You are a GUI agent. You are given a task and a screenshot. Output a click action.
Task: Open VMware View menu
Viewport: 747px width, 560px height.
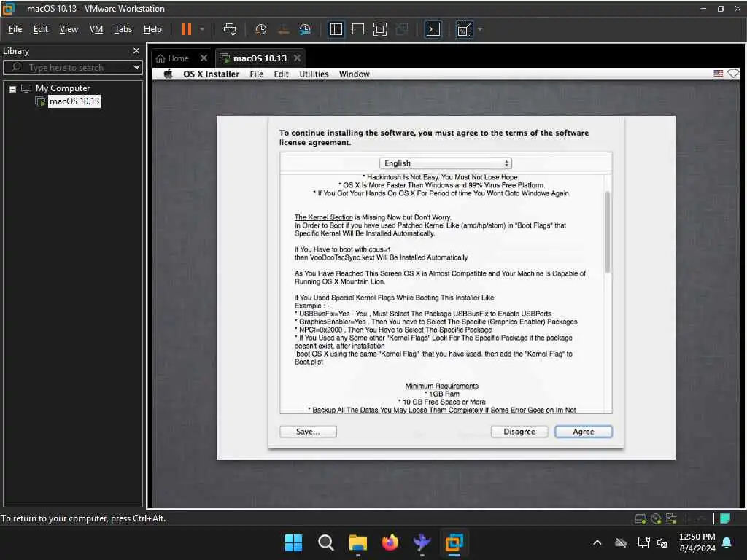pyautogui.click(x=69, y=29)
